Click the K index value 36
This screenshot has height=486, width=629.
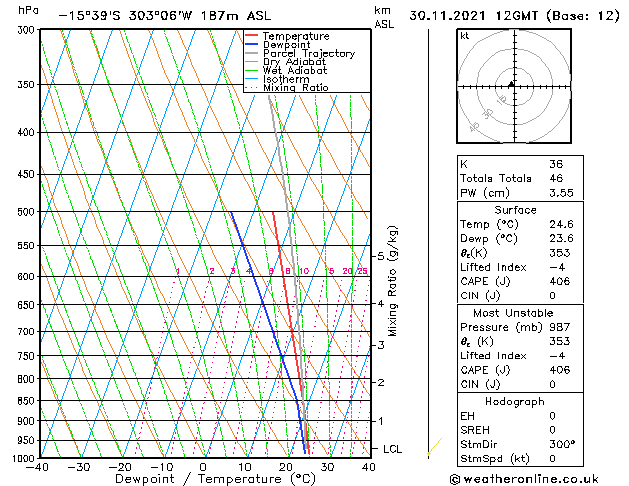click(x=556, y=164)
